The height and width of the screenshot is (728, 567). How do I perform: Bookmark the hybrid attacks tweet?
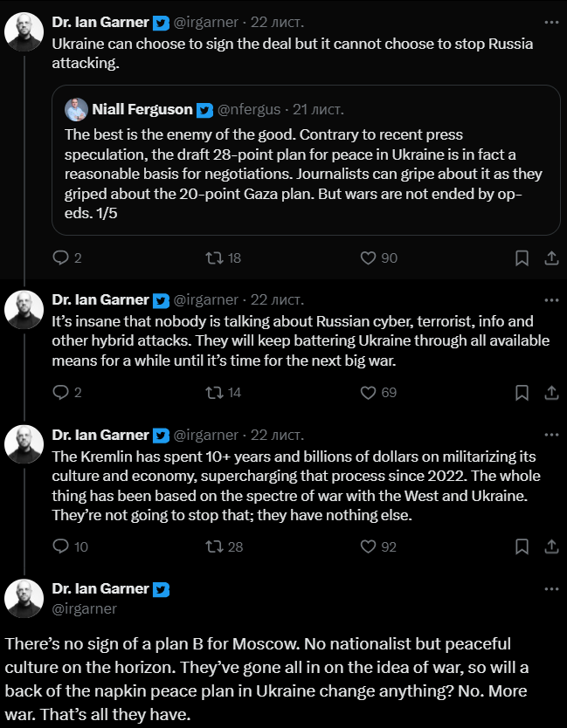pyautogui.click(x=521, y=392)
